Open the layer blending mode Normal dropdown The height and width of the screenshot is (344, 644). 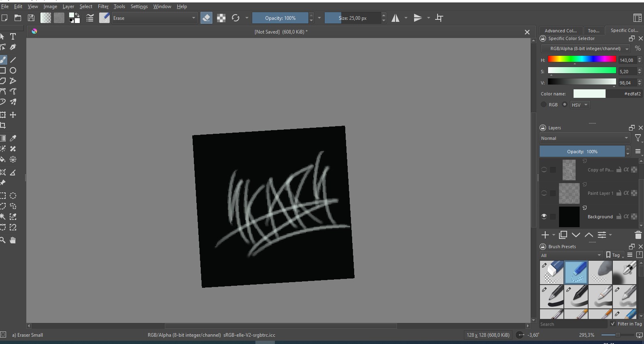tap(584, 138)
